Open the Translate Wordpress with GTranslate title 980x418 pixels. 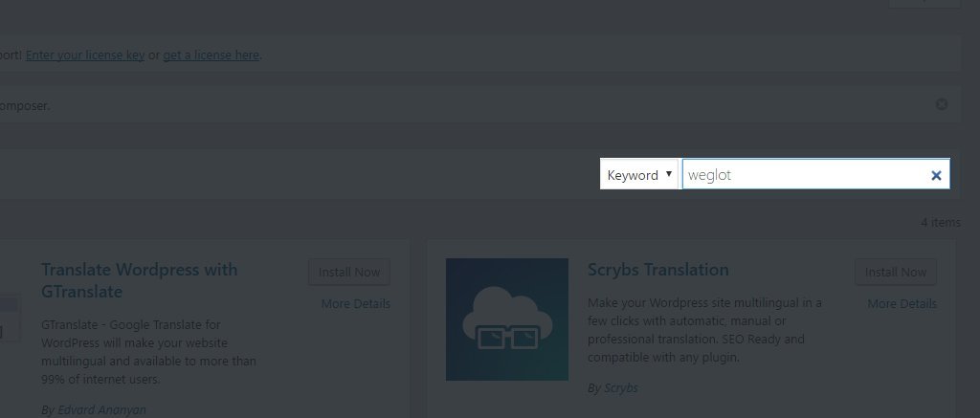140,280
